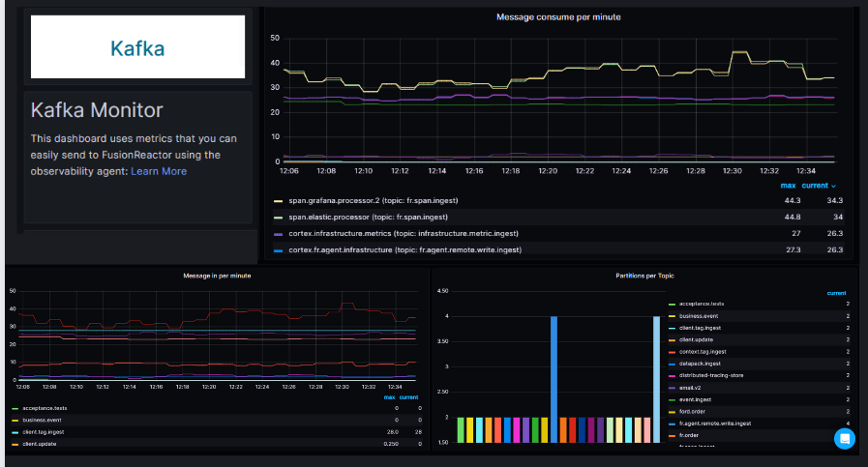Image resolution: width=868 pixels, height=467 pixels.
Task: Toggle client.tag.ingest in Message in legend
Action: (x=44, y=432)
